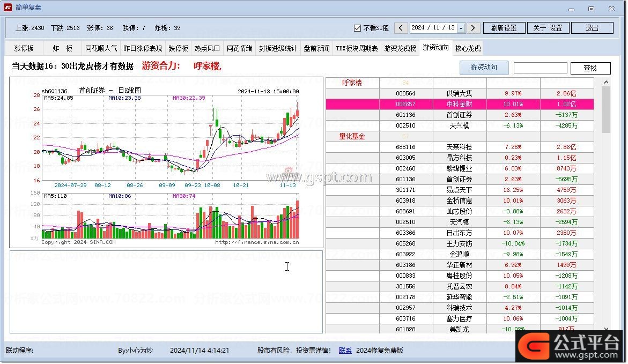Select the 688116 天奈科技 row
This screenshot has height=364, width=628.
[460, 147]
